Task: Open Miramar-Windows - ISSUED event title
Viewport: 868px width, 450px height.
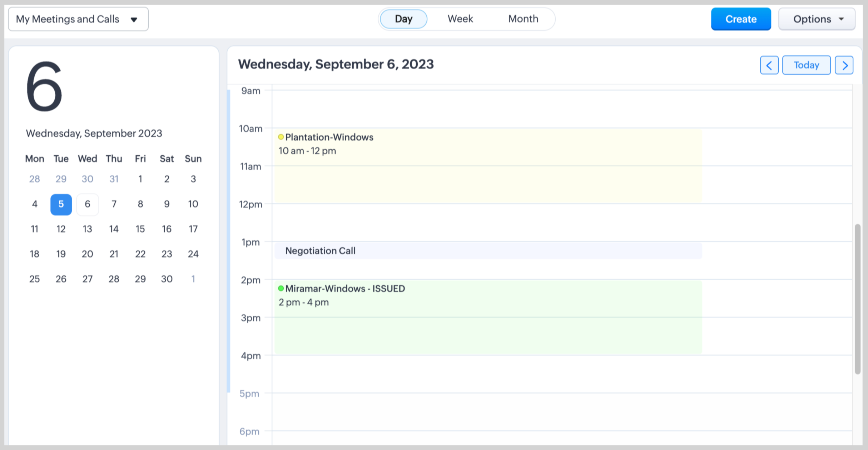Action: pos(345,289)
